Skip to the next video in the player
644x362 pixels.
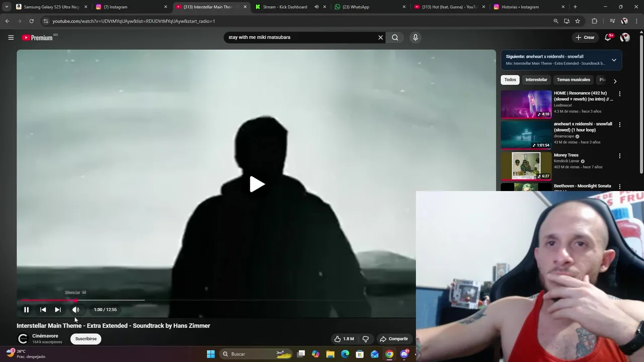click(x=58, y=310)
